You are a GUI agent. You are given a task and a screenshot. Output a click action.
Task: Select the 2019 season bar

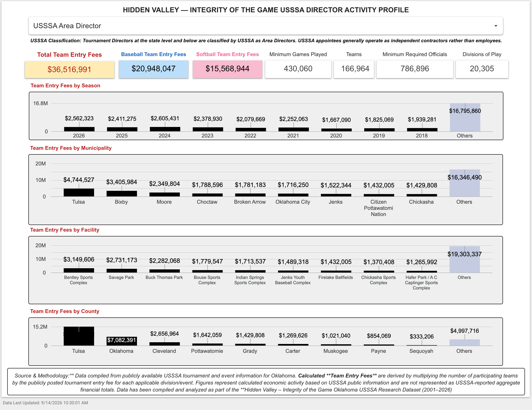(x=379, y=130)
